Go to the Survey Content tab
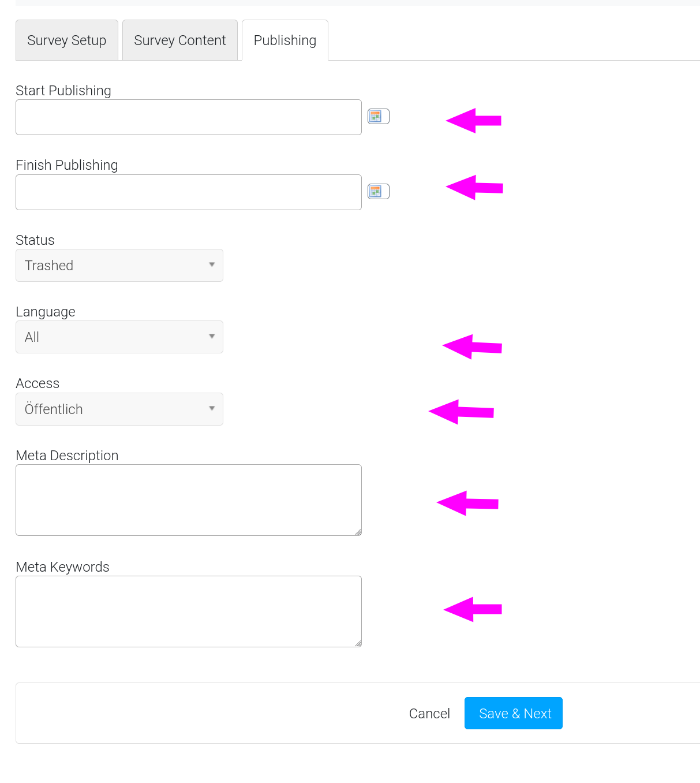The image size is (700, 783). pos(180,40)
